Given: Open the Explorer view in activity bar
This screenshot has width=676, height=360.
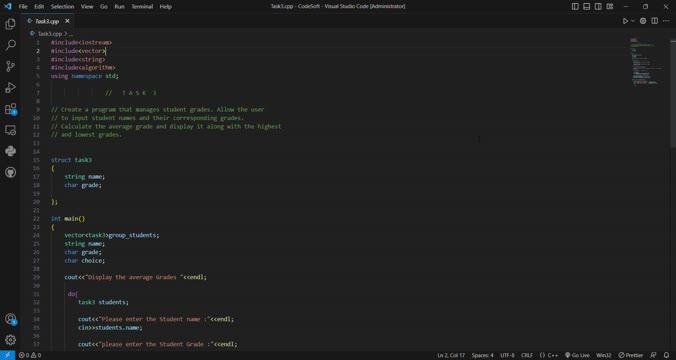Looking at the screenshot, I should click(10, 24).
